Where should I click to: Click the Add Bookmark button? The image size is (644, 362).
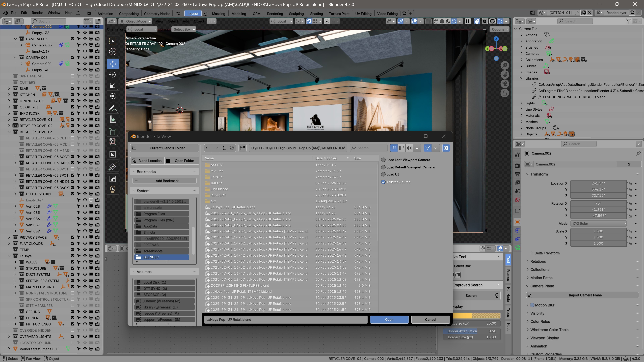164,181
